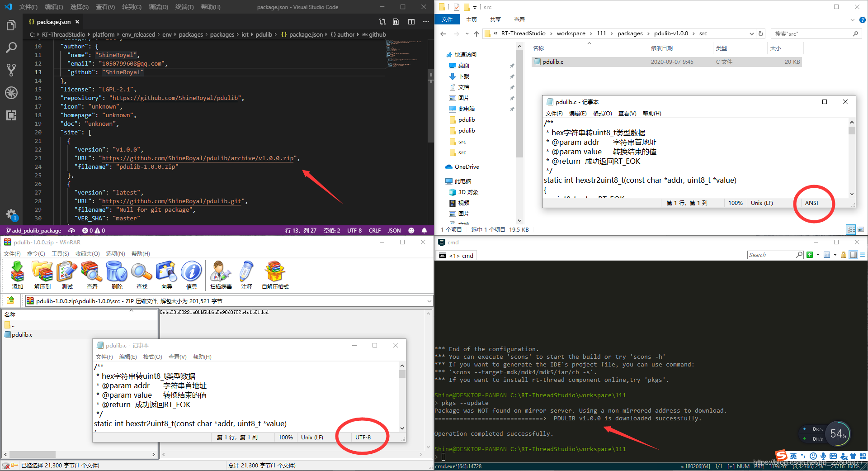Click the language mode JSON in status bar
Screen dimensions: 868x471
[394, 230]
